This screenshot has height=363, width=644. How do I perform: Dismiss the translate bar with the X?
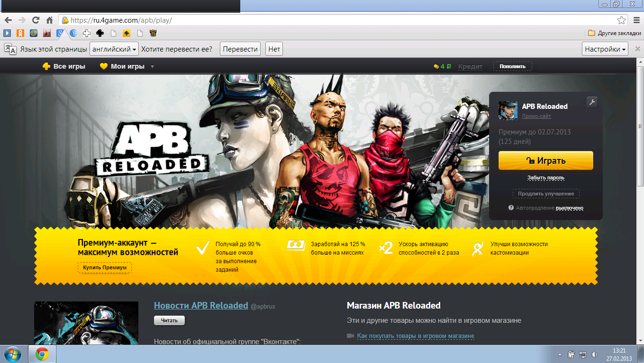tap(637, 49)
